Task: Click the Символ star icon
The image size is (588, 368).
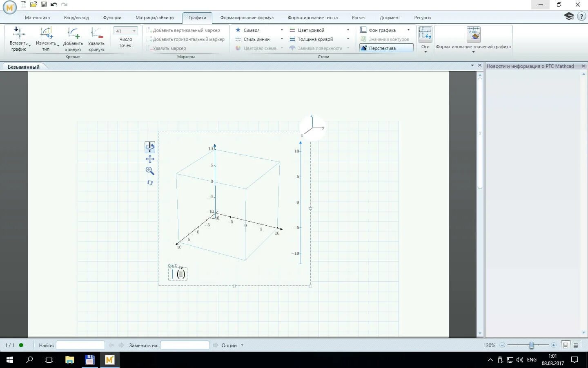Action: (238, 30)
